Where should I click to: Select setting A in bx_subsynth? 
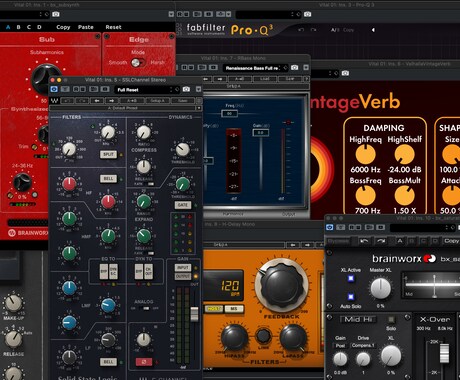click(x=8, y=27)
